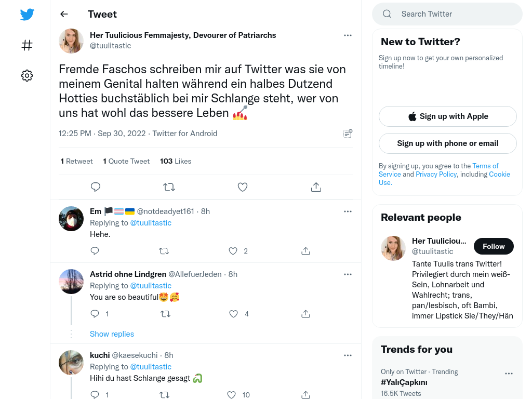The height and width of the screenshot is (399, 532).
Task: Open the 103 Likes list
Action: [176, 161]
